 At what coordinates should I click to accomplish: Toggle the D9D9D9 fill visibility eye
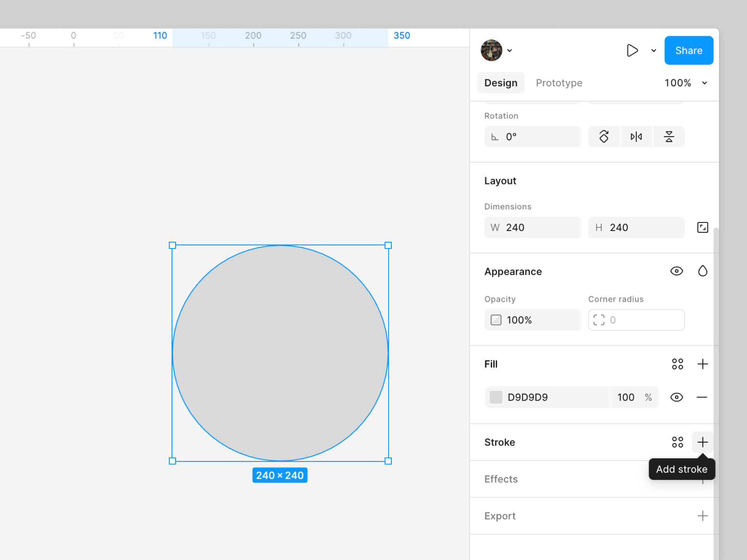[x=677, y=397]
